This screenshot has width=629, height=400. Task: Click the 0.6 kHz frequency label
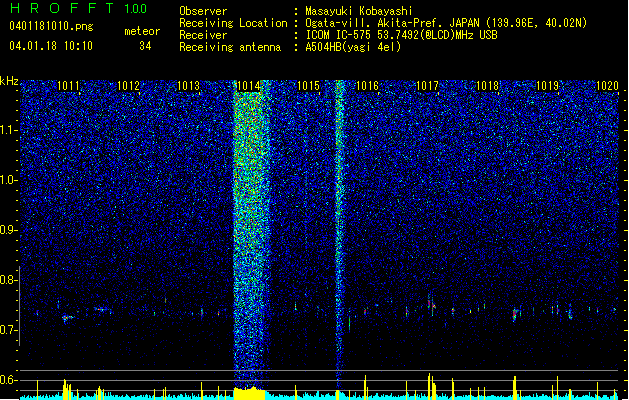click(x=8, y=380)
